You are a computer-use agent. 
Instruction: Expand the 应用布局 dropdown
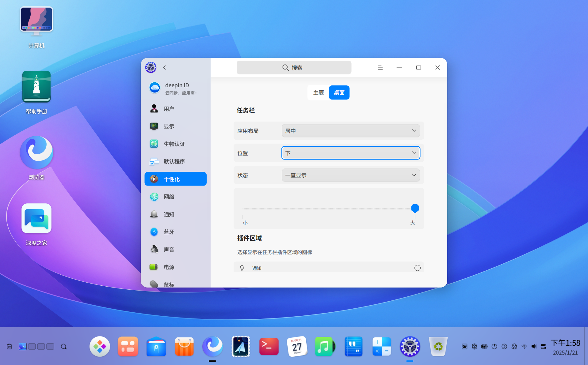[351, 131]
